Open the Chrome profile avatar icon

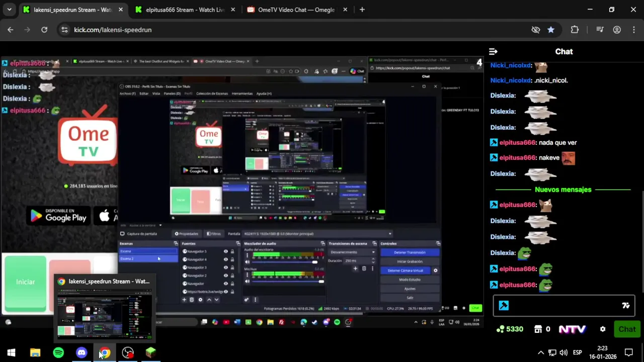click(x=617, y=30)
